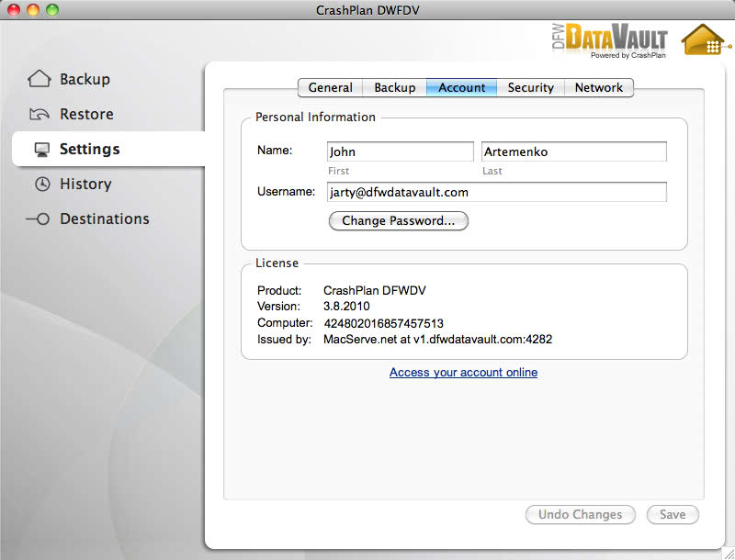Open the Destinations section label in sidebar
Image resolution: width=735 pixels, height=560 pixels.
click(105, 218)
